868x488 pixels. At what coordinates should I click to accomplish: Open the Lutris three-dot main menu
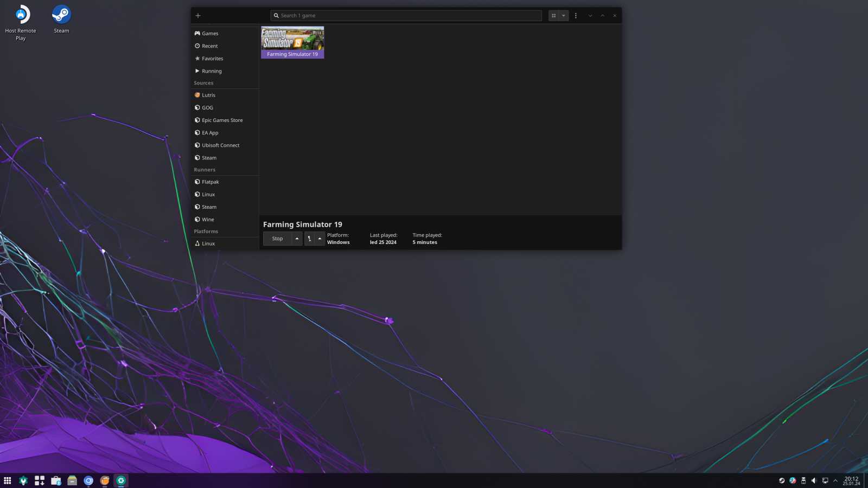(576, 16)
